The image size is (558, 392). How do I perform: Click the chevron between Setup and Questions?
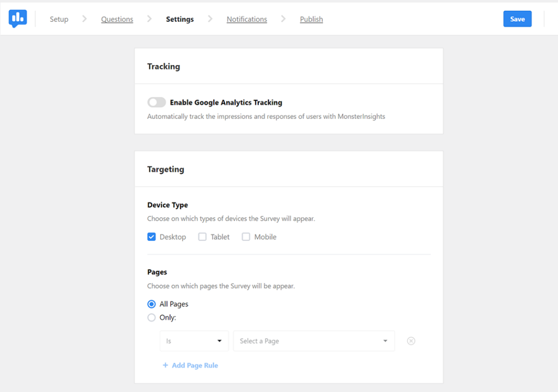pos(84,19)
